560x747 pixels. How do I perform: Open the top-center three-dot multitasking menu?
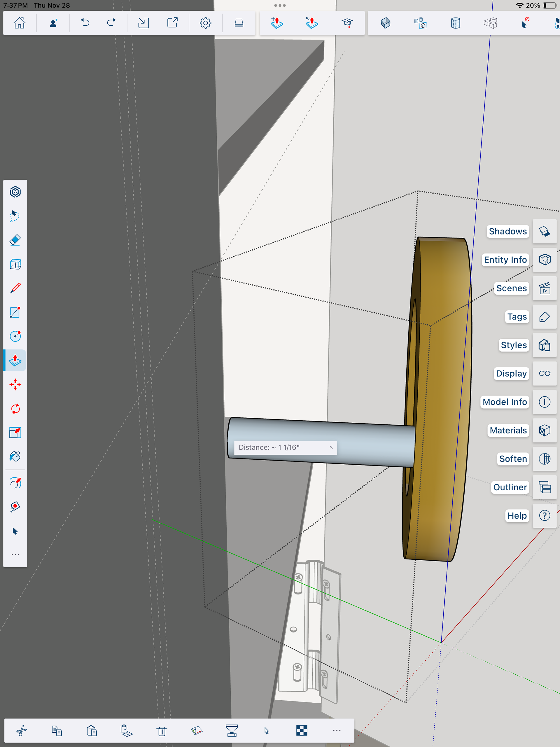pos(280,6)
